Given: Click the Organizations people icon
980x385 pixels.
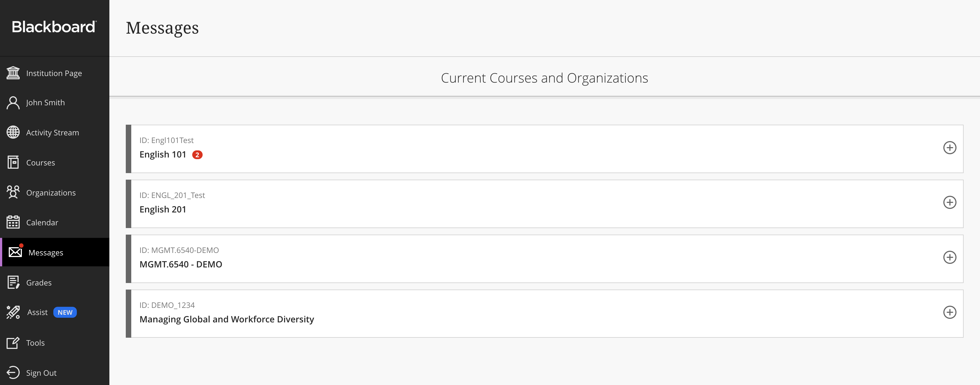Looking at the screenshot, I should [x=13, y=192].
